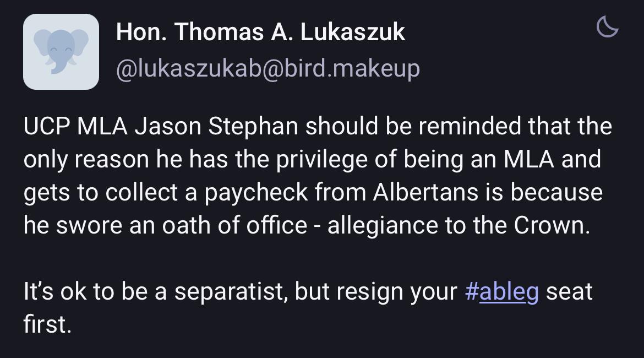Click the @lukaszukab@bird.makeup handle

pyautogui.click(x=268, y=68)
